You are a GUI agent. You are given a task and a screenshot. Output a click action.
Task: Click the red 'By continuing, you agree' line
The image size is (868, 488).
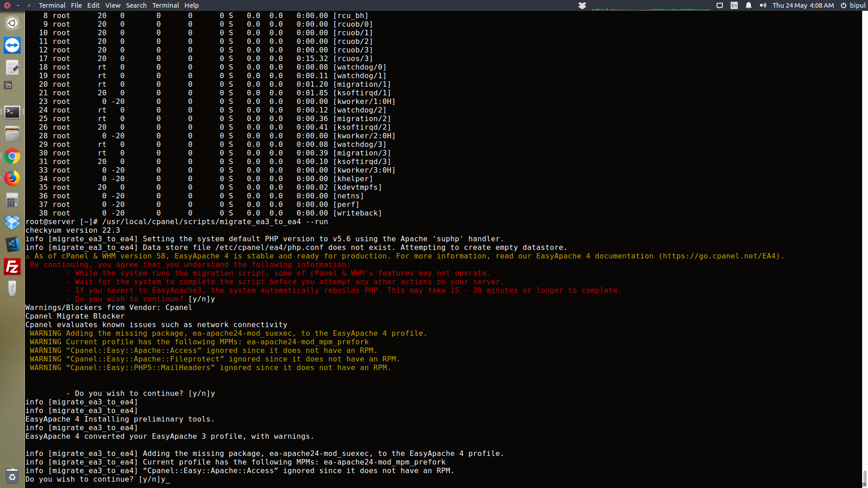(190, 265)
